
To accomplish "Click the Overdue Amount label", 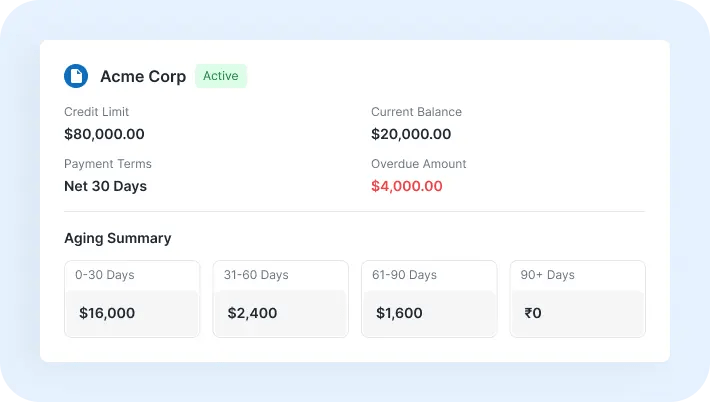I will point(418,164).
